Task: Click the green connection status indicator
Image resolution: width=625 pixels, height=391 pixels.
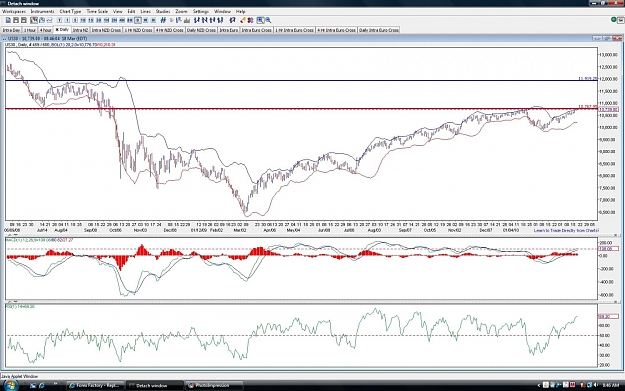Action: click(x=614, y=20)
